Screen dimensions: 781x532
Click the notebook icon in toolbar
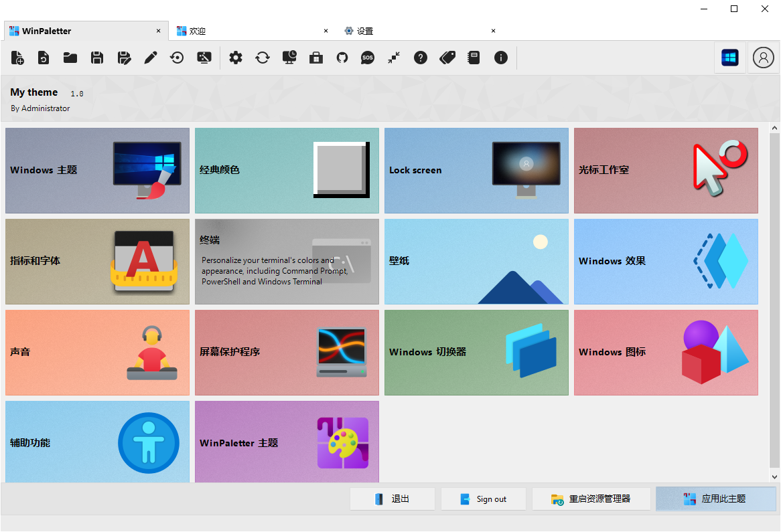click(x=474, y=58)
